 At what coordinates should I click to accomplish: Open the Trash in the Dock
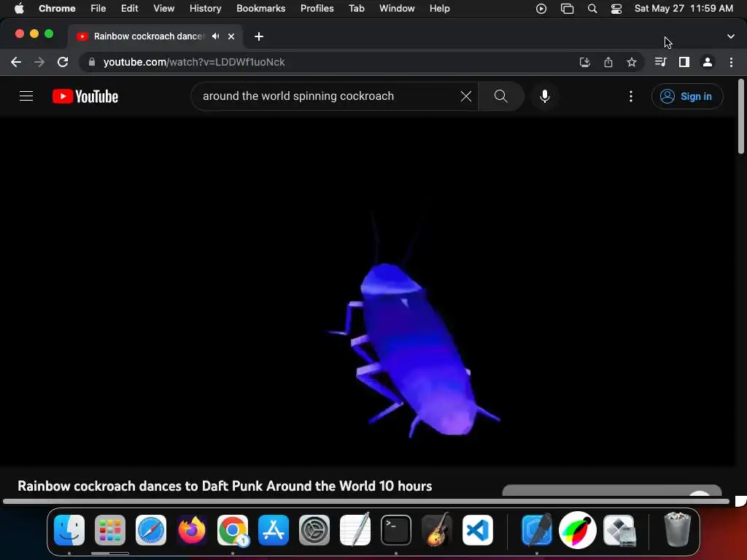[677, 530]
